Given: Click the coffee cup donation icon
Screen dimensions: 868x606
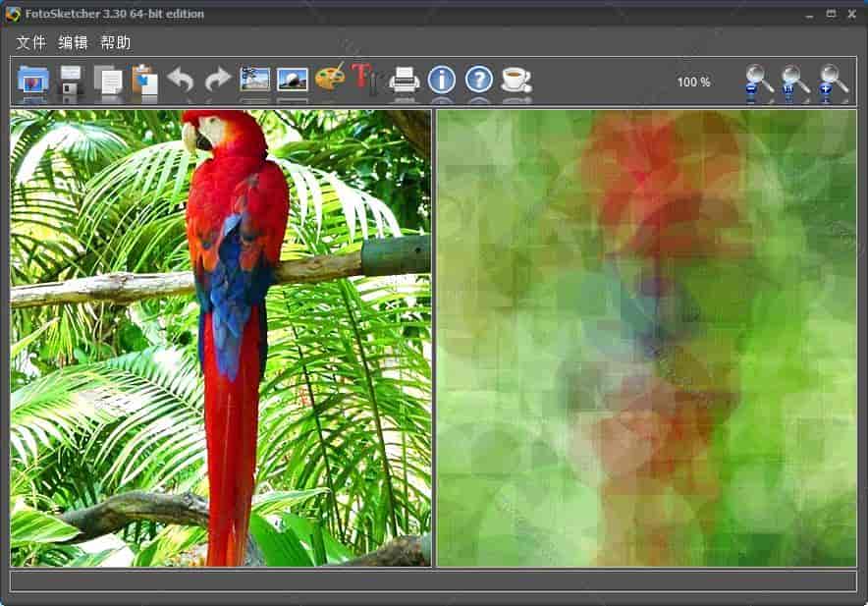Looking at the screenshot, I should click(514, 82).
